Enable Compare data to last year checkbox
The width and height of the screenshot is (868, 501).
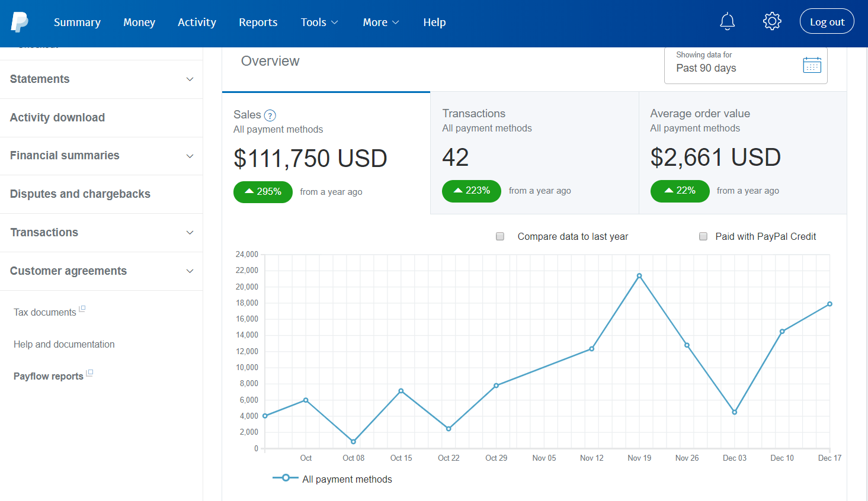[x=500, y=236]
